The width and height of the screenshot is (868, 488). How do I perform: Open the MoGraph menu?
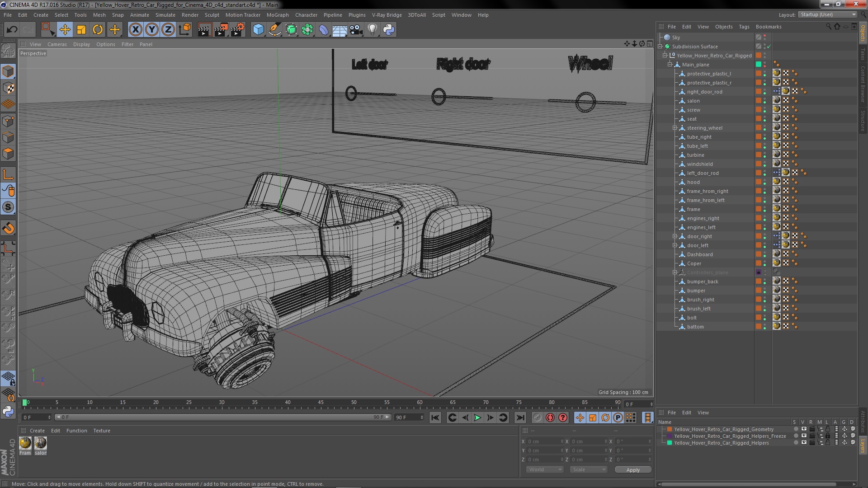(x=277, y=15)
